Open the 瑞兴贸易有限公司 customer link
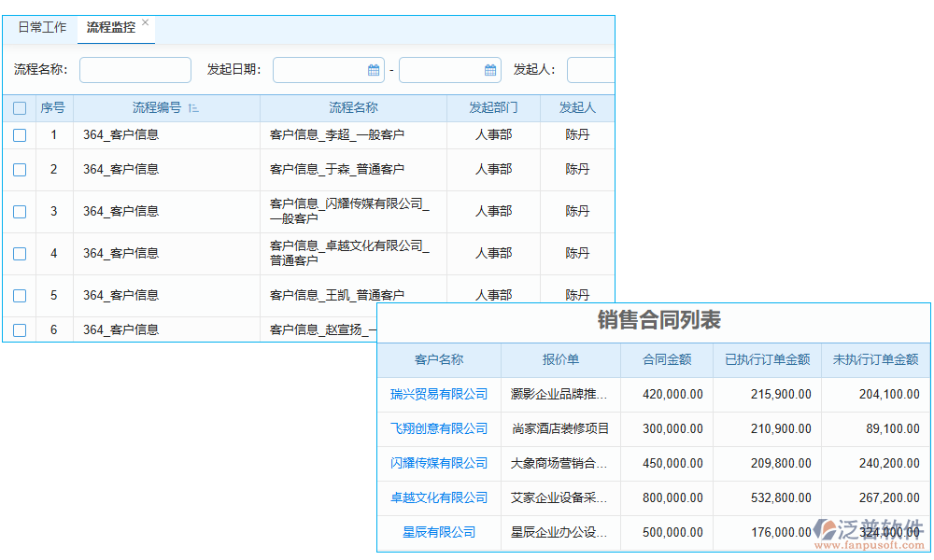Screen dimensions: 934x560 [x=439, y=394]
